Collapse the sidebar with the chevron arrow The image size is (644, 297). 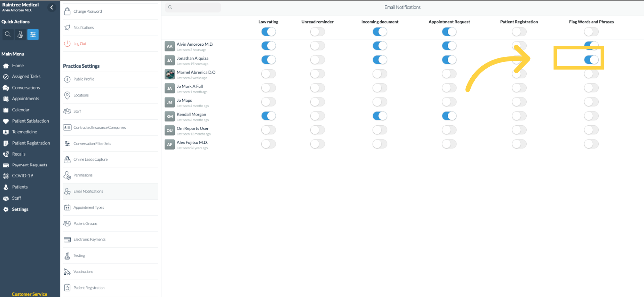click(52, 7)
